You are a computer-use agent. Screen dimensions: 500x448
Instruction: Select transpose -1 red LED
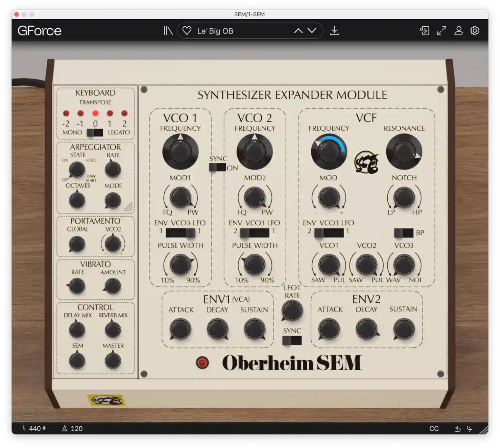point(80,114)
